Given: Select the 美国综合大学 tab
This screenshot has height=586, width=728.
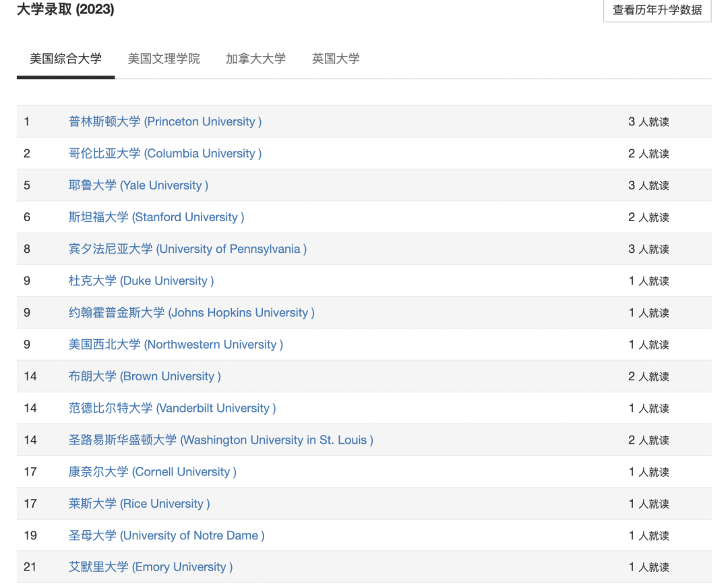Looking at the screenshot, I should coord(65,59).
